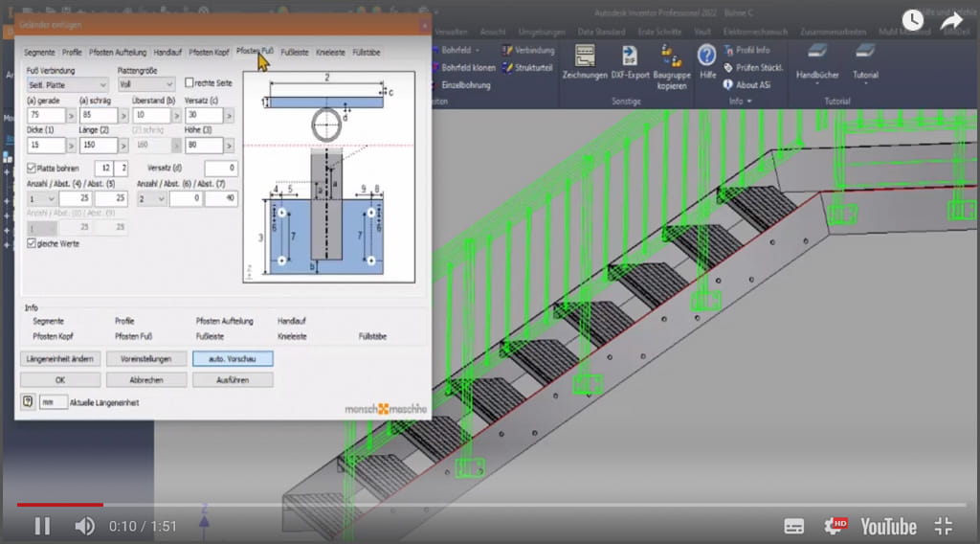Click the video share arrow icon
This screenshot has height=544, width=980.
(950, 20)
